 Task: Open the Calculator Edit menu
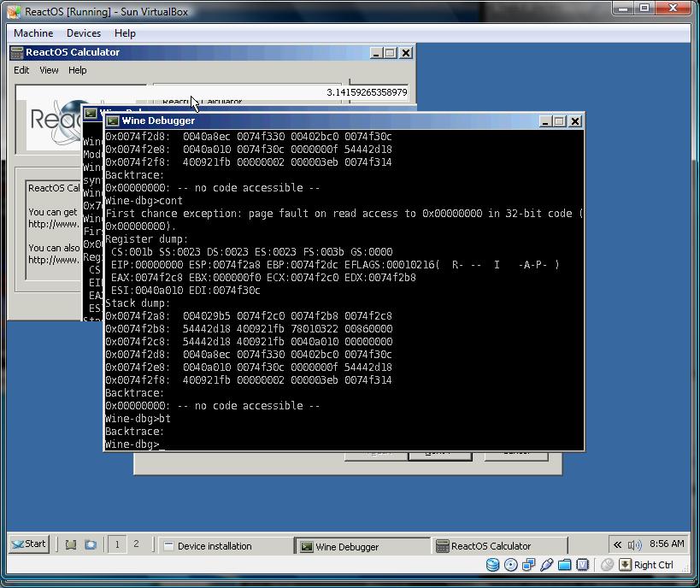21,70
